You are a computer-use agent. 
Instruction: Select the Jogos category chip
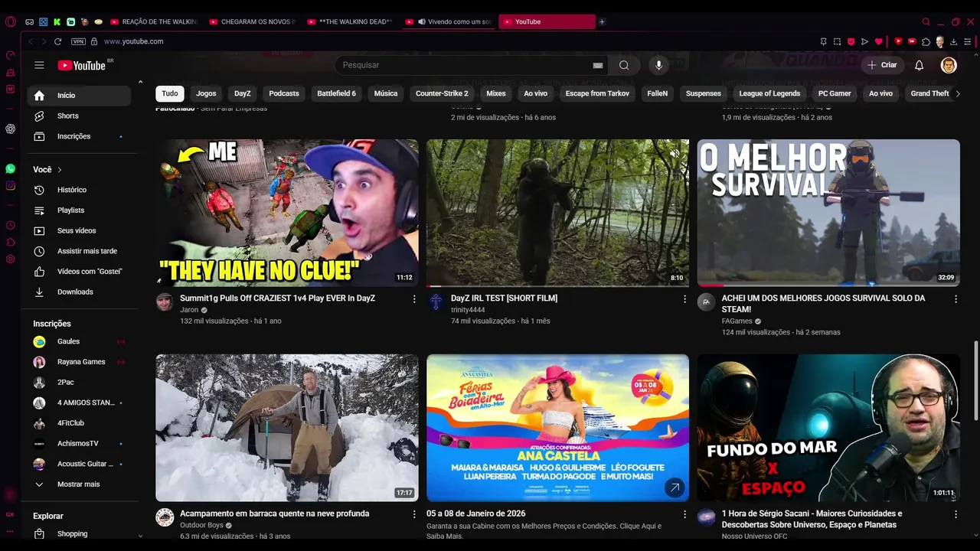click(x=206, y=93)
